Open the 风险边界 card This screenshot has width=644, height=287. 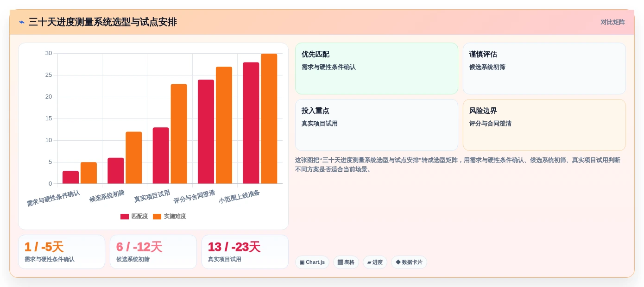(544, 125)
